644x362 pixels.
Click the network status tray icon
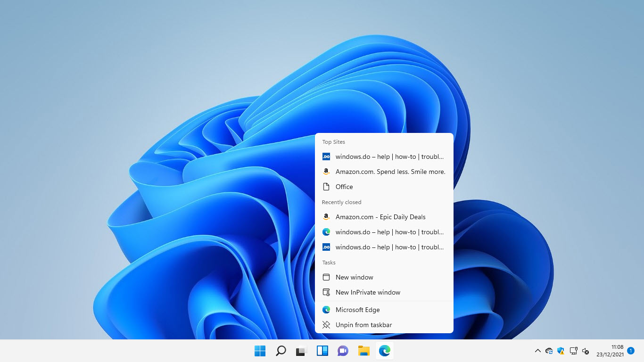coord(573,351)
